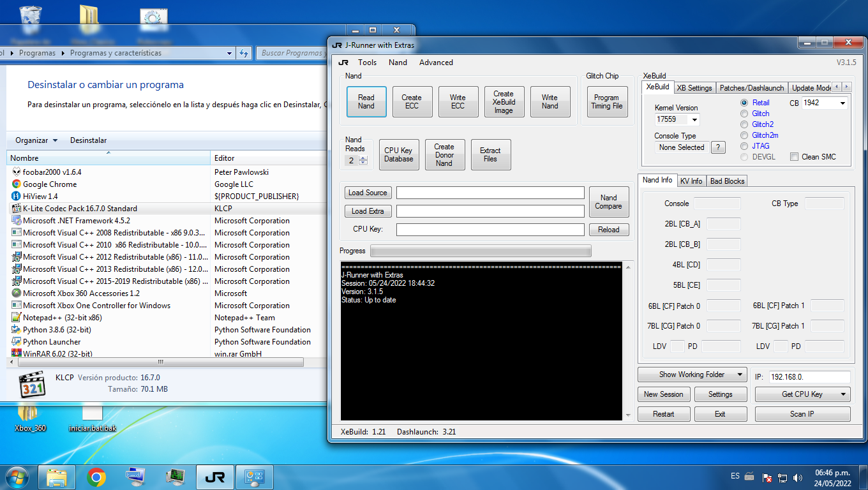The width and height of the screenshot is (868, 490).
Task: Select Notepad++ icon in programs list
Action: click(17, 318)
